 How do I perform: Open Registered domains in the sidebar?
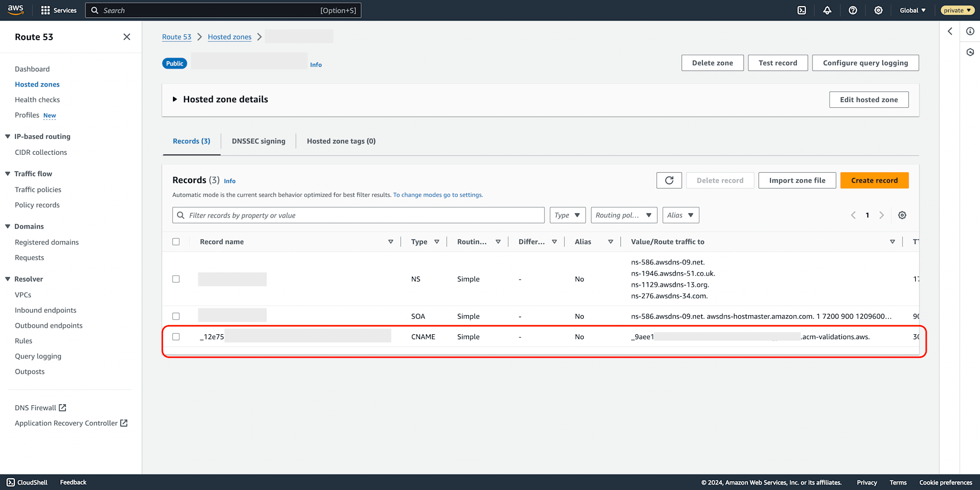(47, 242)
